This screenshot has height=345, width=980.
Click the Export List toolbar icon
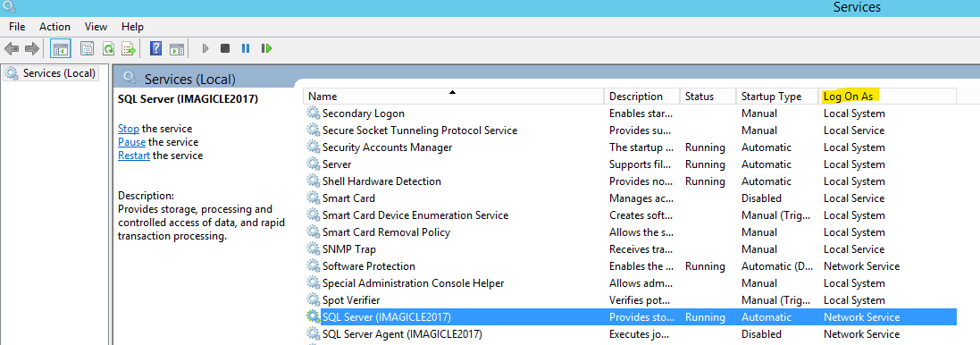click(128, 48)
